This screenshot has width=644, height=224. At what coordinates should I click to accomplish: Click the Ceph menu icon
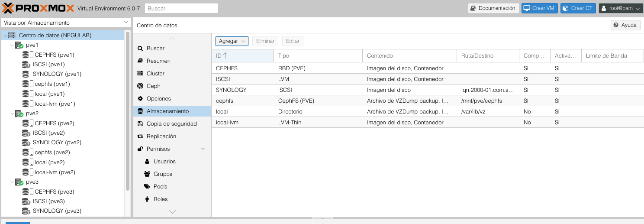pyautogui.click(x=140, y=86)
